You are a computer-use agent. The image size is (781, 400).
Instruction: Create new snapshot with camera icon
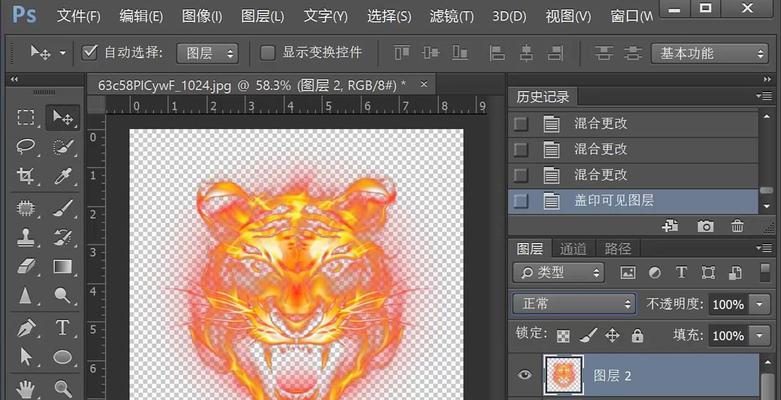705,226
